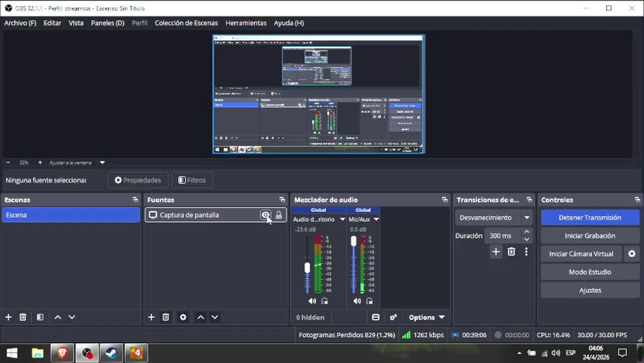644x363 pixels.
Task: Open Ajustes settings button
Action: [x=590, y=290]
